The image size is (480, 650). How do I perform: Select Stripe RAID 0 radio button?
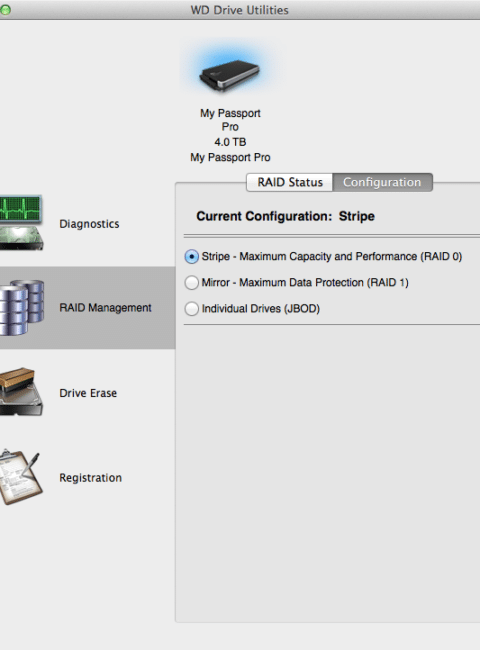tap(192, 257)
